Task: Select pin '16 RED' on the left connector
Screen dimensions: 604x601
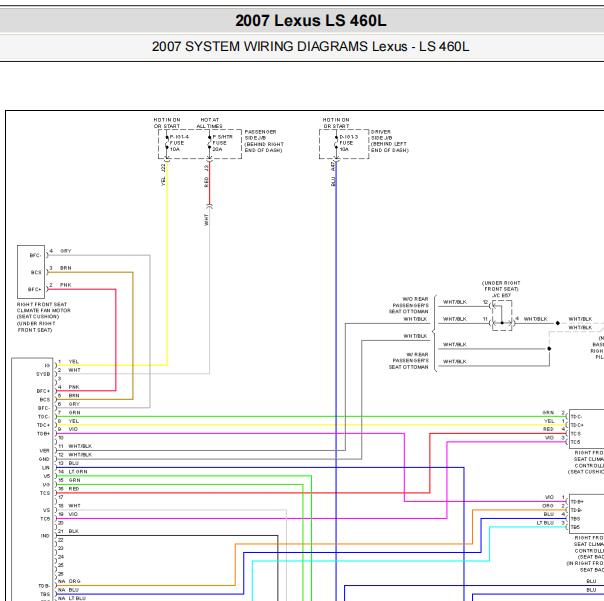Action: point(69,489)
